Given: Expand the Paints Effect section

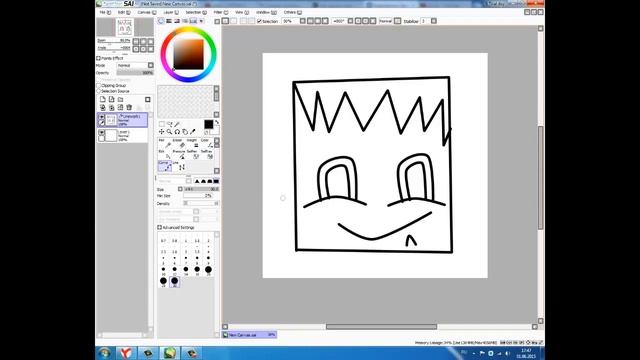Looking at the screenshot, I should pyautogui.click(x=98, y=58).
